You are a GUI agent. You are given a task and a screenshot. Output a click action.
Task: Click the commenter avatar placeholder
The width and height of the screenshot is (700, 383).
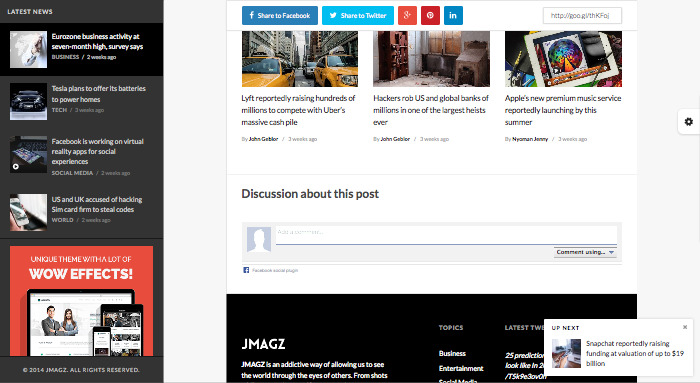[259, 240]
